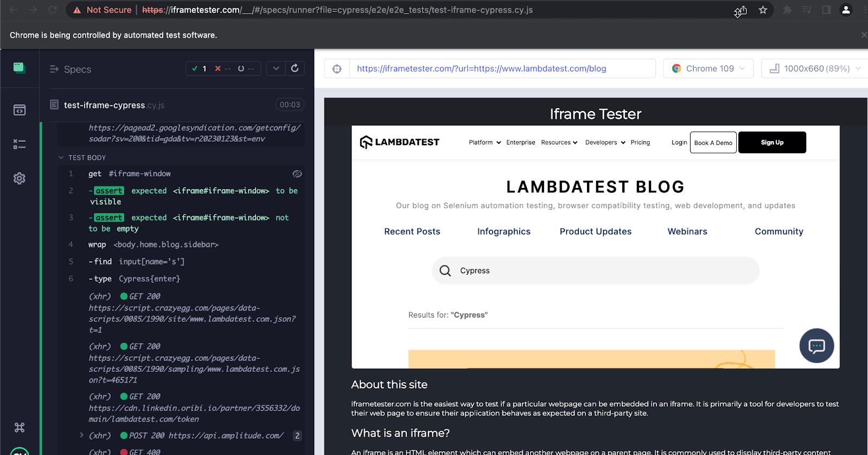The width and height of the screenshot is (868, 455).
Task: Open the 1000x660 viewport dropdown
Action: [x=814, y=68]
